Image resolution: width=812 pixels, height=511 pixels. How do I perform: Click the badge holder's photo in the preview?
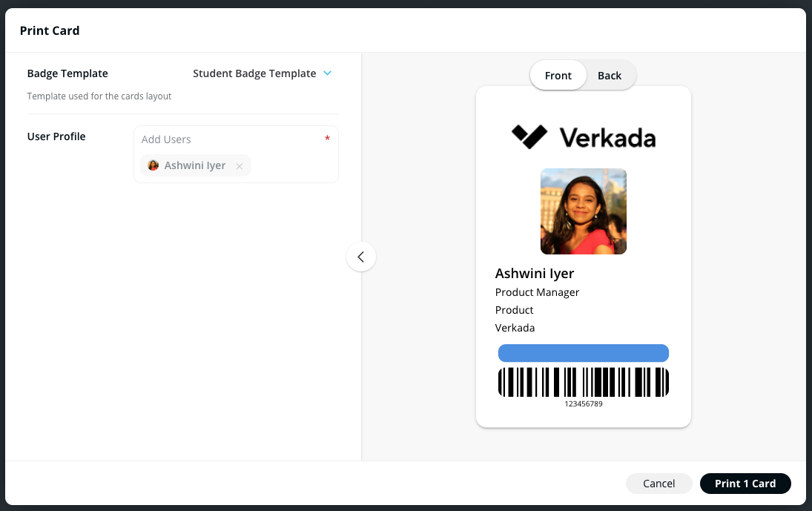coord(583,211)
